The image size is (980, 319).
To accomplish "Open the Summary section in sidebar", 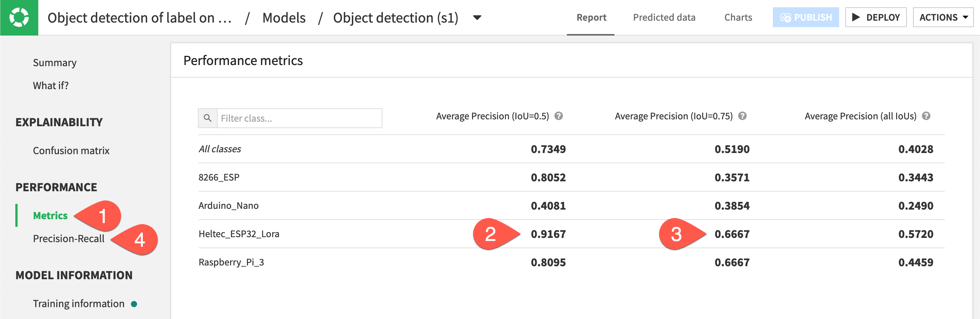I will coord(55,63).
